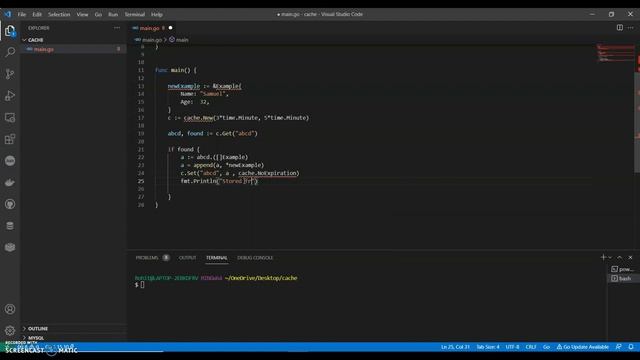The width and height of the screenshot is (640, 360).
Task: Switch to the Output panel tab
Action: (x=187, y=258)
